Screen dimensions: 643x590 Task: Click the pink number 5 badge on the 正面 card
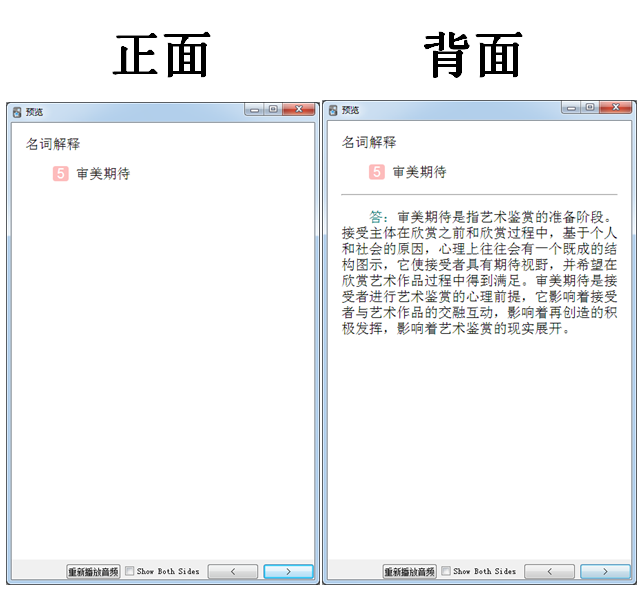pos(61,173)
